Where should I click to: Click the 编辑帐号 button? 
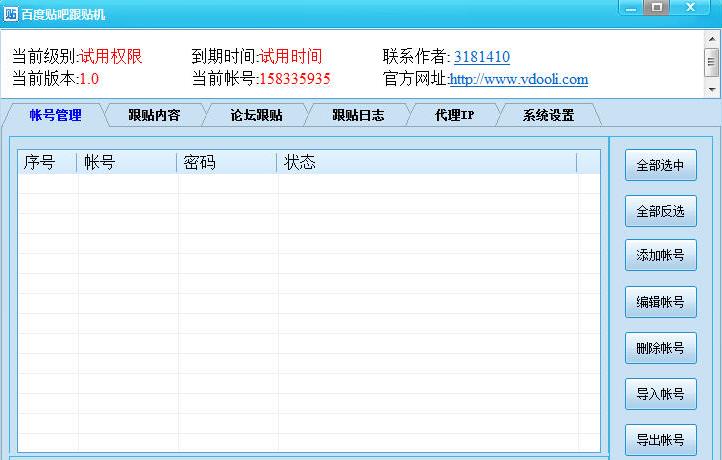(x=660, y=302)
